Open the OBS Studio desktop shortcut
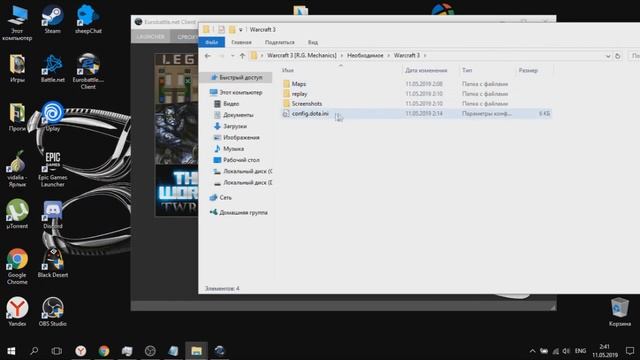Screen dimensions: 640x360 click(x=53, y=311)
